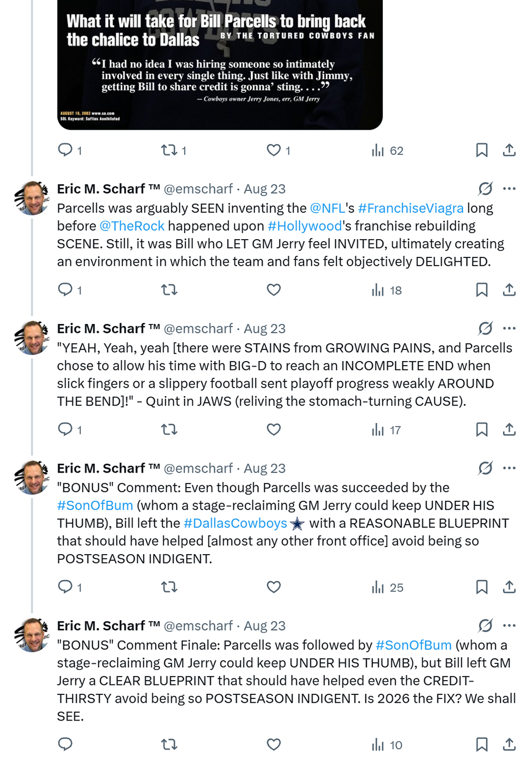Open the @NFL mention link
Viewport: 532px width, 766px height.
coord(327,208)
